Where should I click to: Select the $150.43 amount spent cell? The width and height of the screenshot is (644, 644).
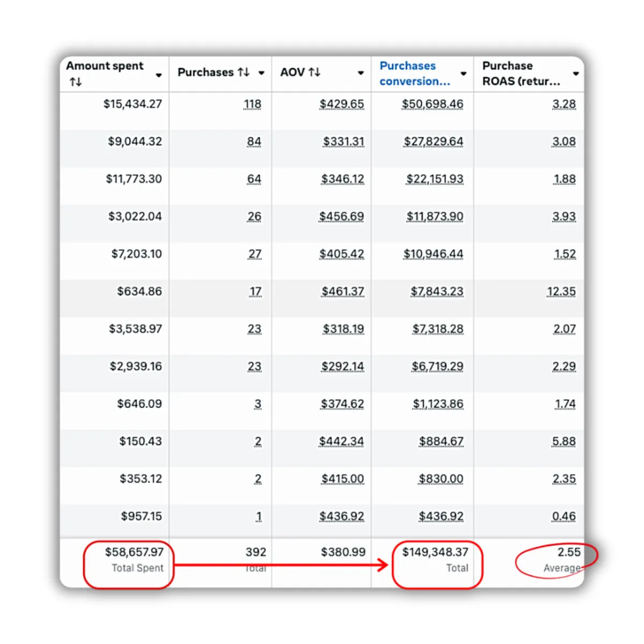click(x=141, y=442)
